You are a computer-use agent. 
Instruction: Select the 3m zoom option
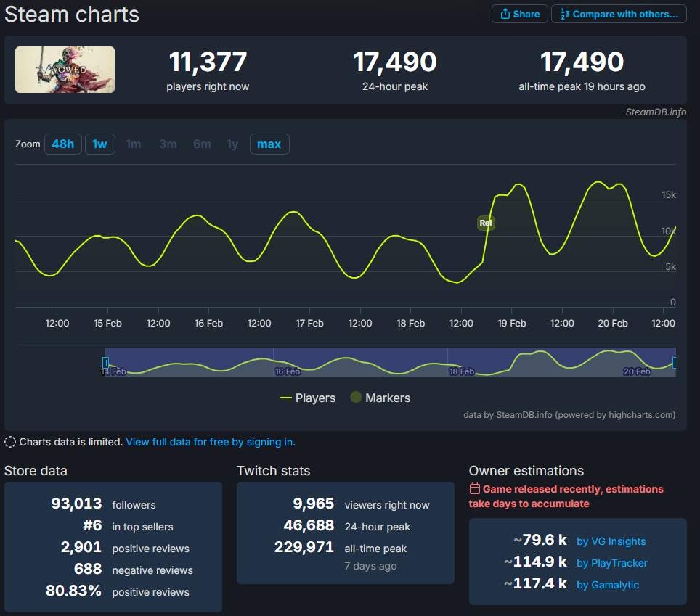[168, 144]
